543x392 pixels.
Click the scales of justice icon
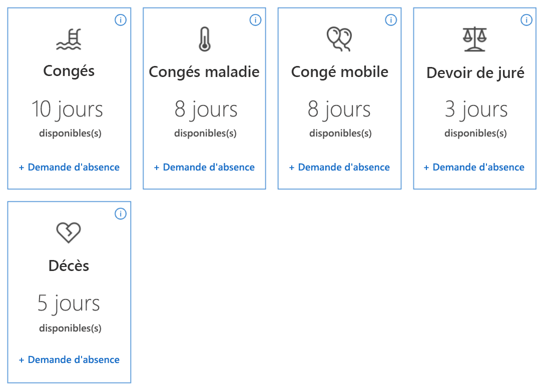coord(475,39)
